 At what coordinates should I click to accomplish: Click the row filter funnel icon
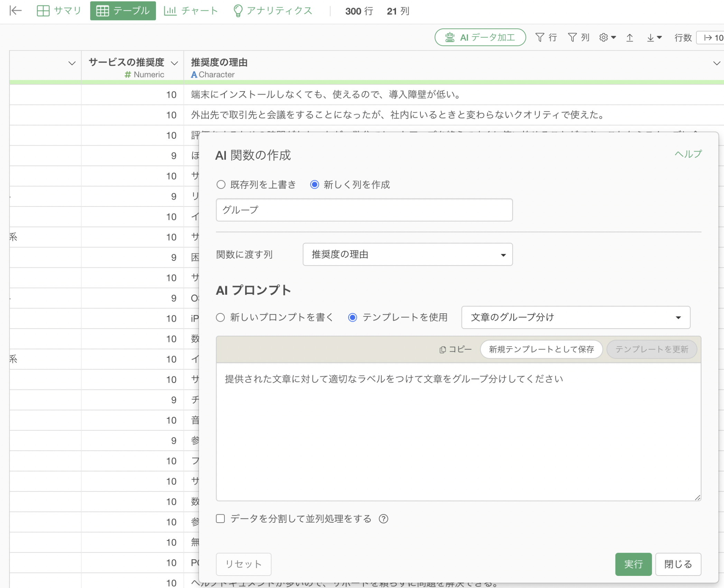coord(540,37)
